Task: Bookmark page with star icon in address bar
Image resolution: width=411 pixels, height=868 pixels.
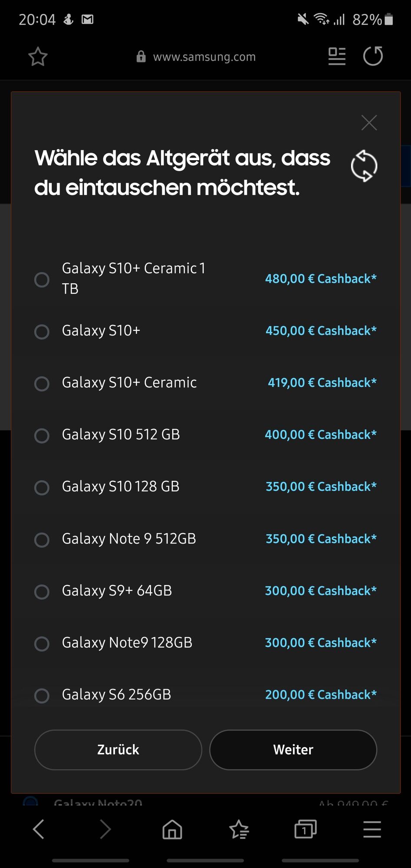Action: (x=38, y=56)
